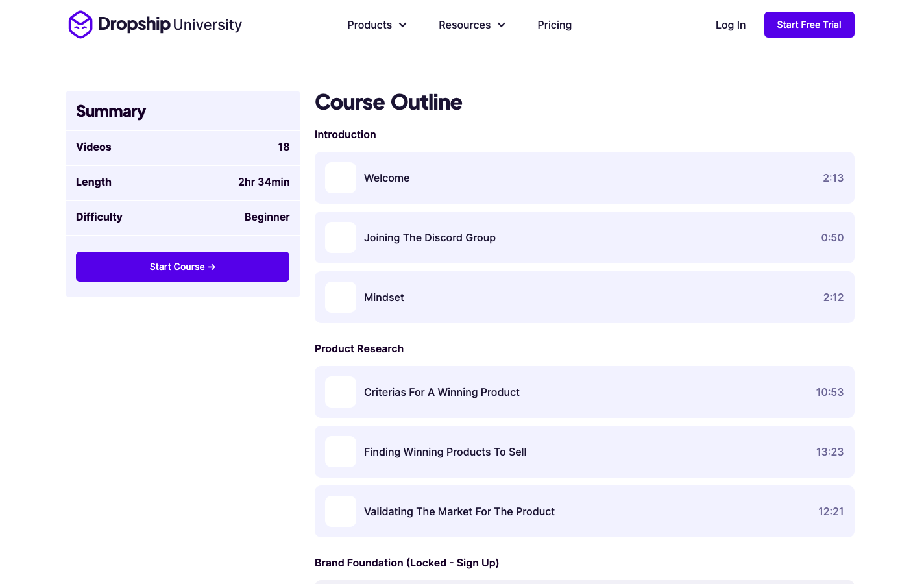Screen dimensions: 924x584
Task: Click the Log In link
Action: pyautogui.click(x=731, y=25)
